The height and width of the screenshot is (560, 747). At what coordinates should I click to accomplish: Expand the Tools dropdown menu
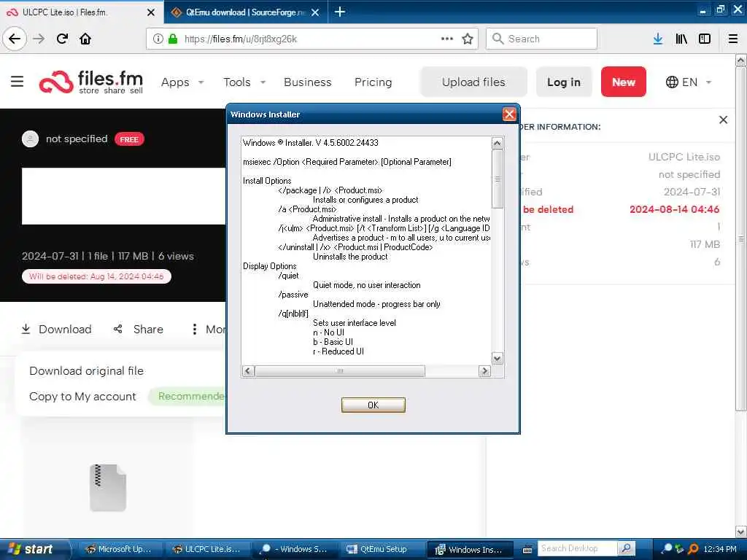(x=244, y=82)
